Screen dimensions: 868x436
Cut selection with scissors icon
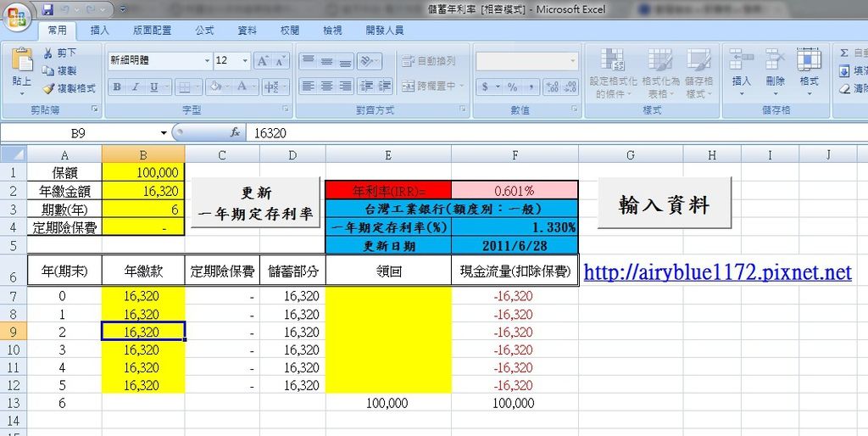click(x=47, y=53)
